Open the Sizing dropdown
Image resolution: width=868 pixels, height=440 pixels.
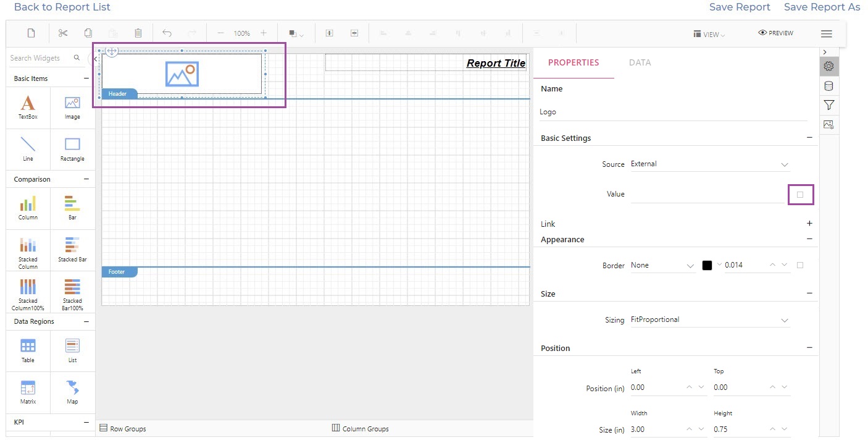click(x=710, y=320)
